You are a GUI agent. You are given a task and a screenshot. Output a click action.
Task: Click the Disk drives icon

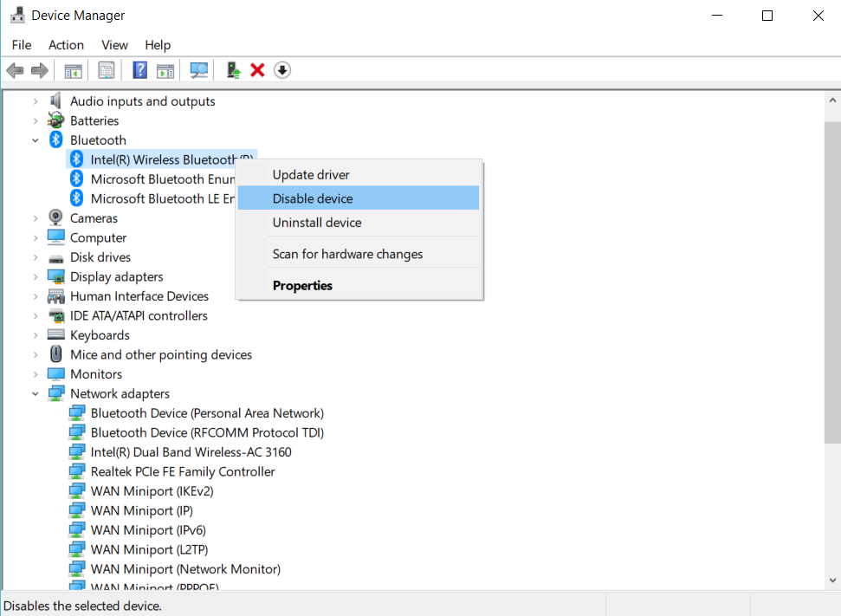click(x=55, y=259)
